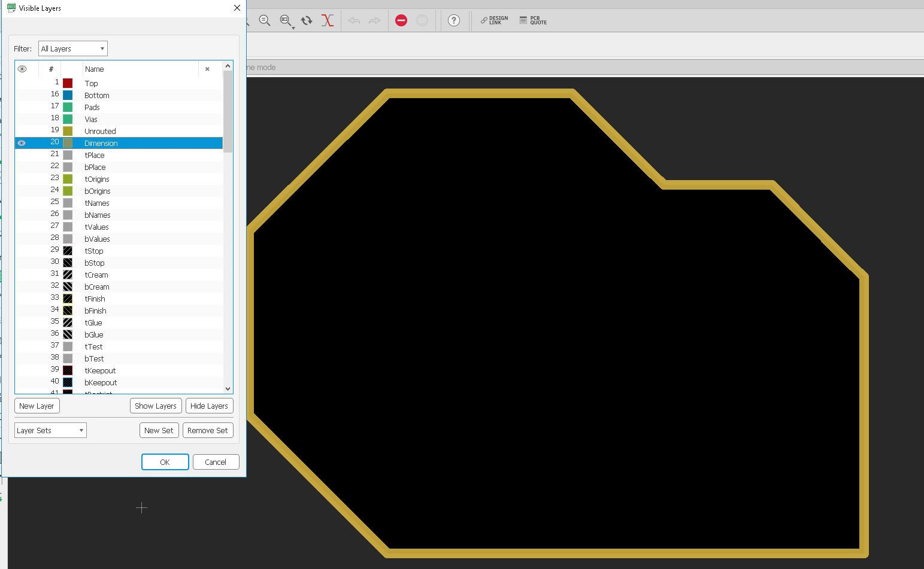The image size is (924, 569).
Task: Select the tTest layer row
Action: pyautogui.click(x=119, y=346)
